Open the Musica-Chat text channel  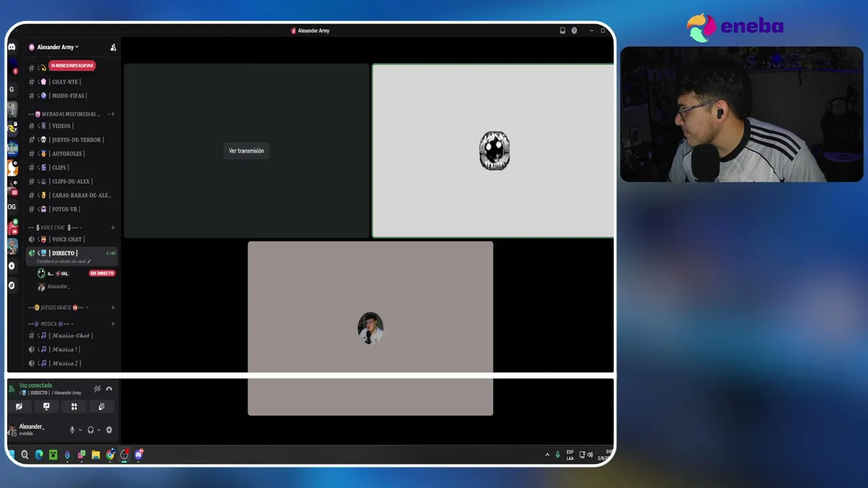[x=73, y=335]
